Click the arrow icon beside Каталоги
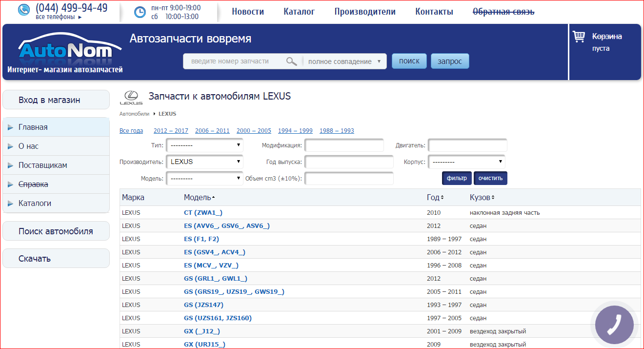 point(11,204)
